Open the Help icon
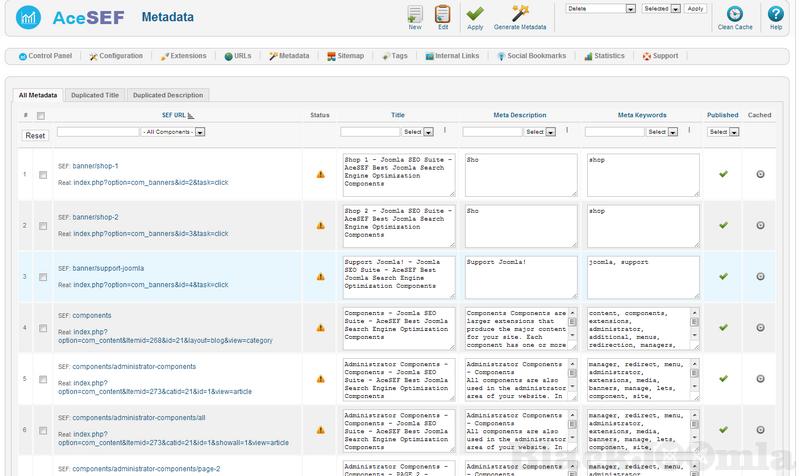This screenshot has height=476, width=800. pyautogui.click(x=775, y=15)
